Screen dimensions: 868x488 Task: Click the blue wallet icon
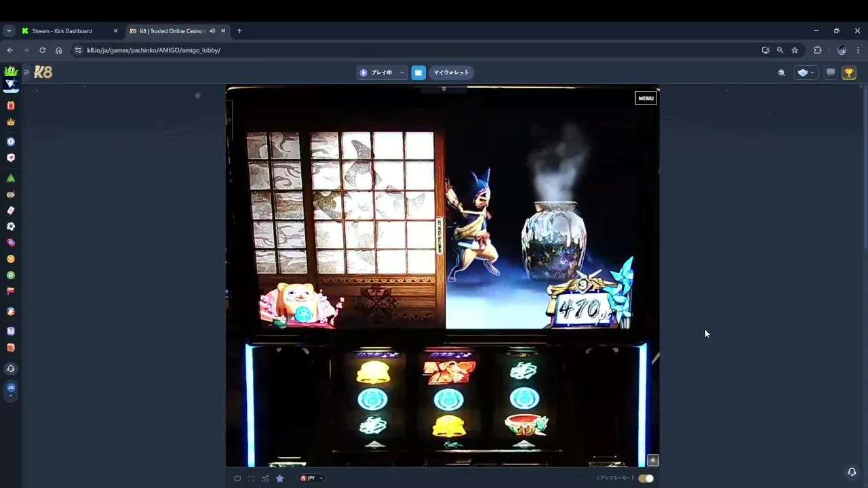[418, 73]
